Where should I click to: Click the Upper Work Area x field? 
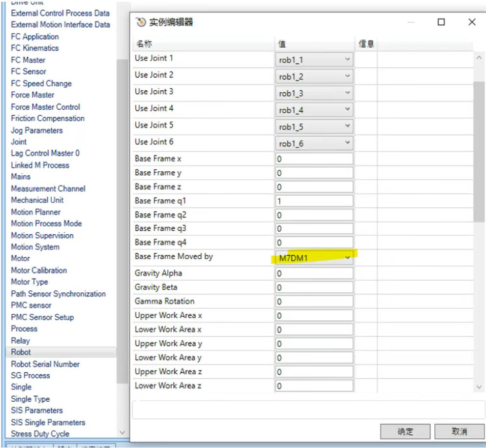click(x=314, y=316)
